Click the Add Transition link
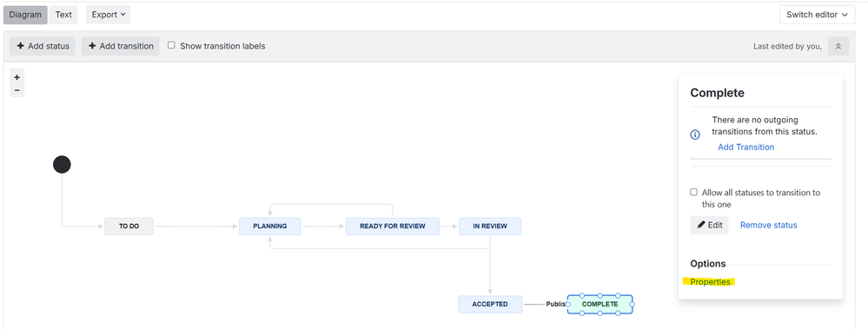Screen dimensions: 868x329 (745, 147)
